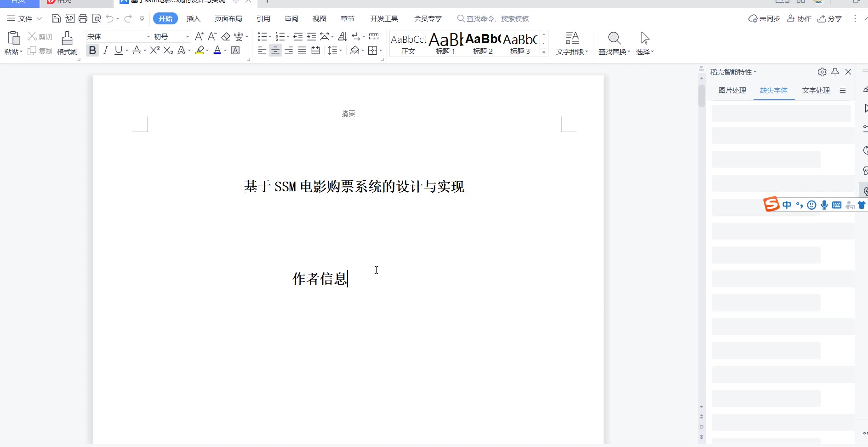Viewport: 868px width, 447px height.
Task: Toggle Italic formatting
Action: (106, 50)
